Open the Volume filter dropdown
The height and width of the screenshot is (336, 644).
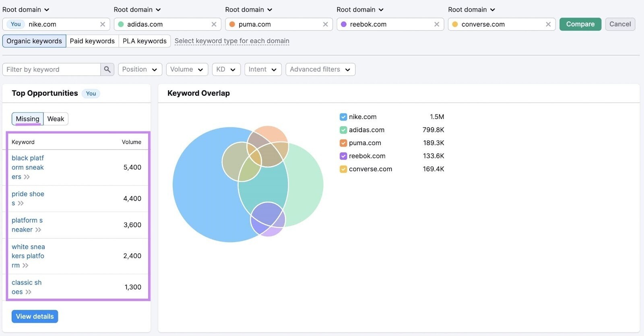[x=187, y=70]
